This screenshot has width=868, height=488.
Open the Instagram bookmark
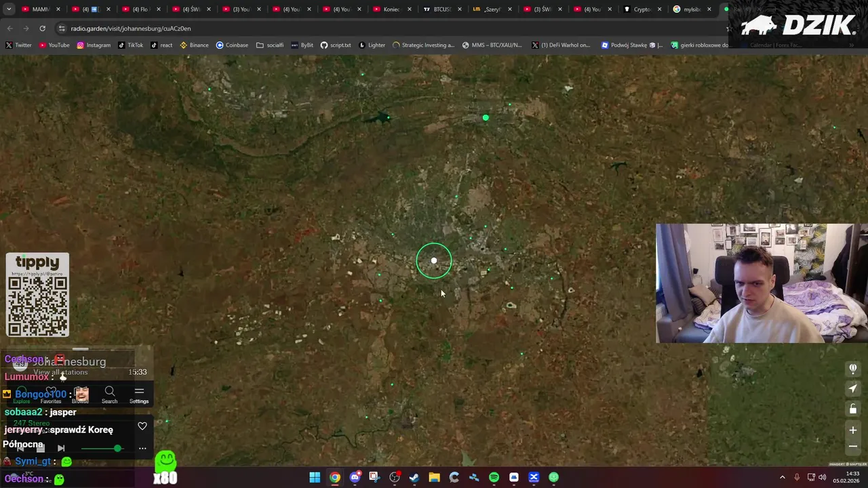point(94,45)
